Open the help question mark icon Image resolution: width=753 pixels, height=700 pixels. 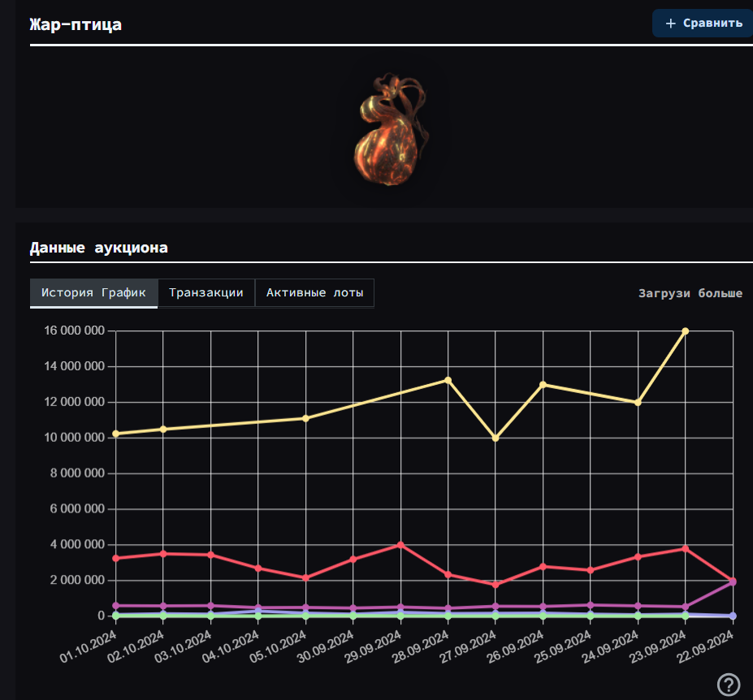[x=729, y=684]
